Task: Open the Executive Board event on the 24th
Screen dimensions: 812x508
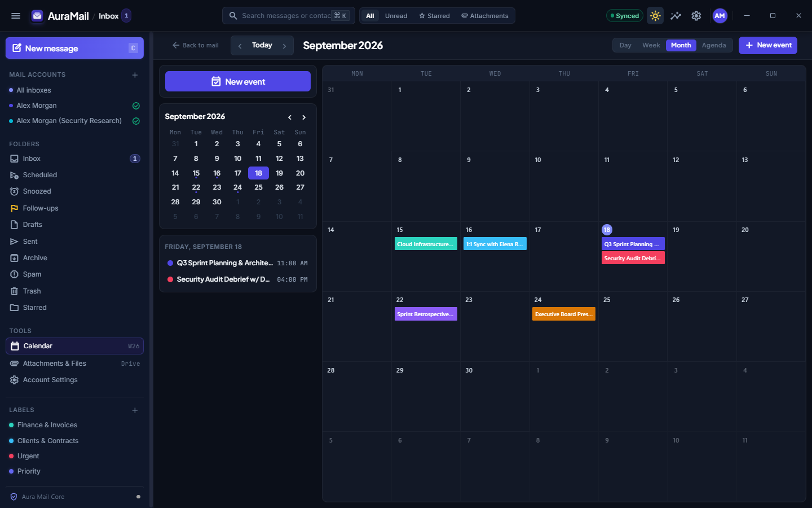Action: pos(564,314)
